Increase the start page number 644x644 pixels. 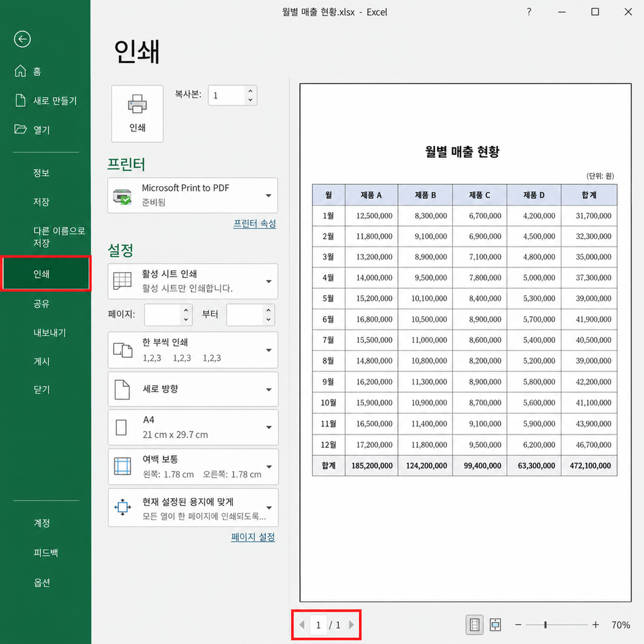tap(186, 310)
